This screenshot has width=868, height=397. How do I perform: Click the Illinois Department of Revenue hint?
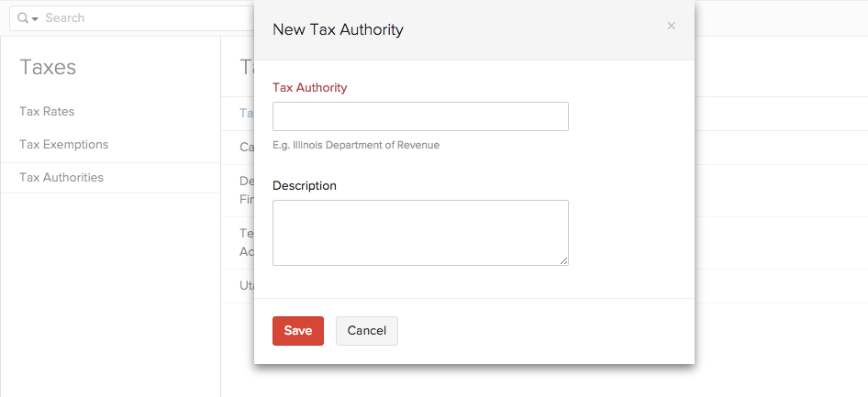tap(355, 145)
